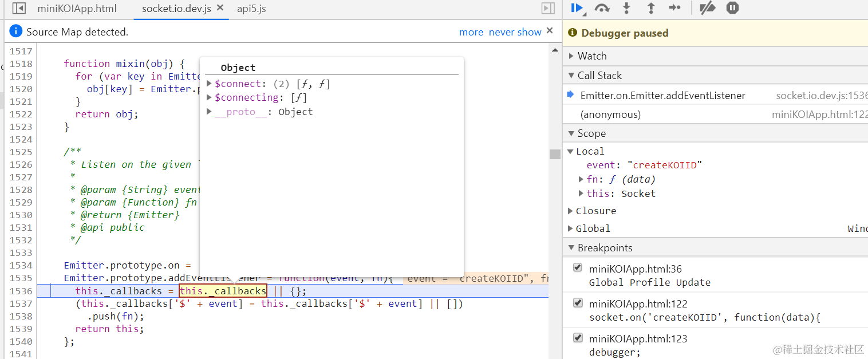Click the 'Object' popup title
This screenshot has width=868, height=359.
(x=238, y=68)
